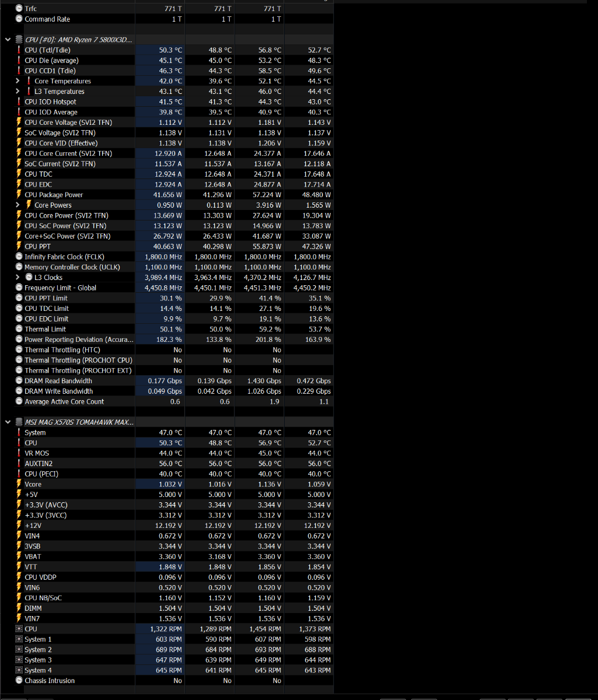Click the thermometer icon of CPU CCD1 (Tdie)
Screen dimensions: 598x700
click(19, 71)
